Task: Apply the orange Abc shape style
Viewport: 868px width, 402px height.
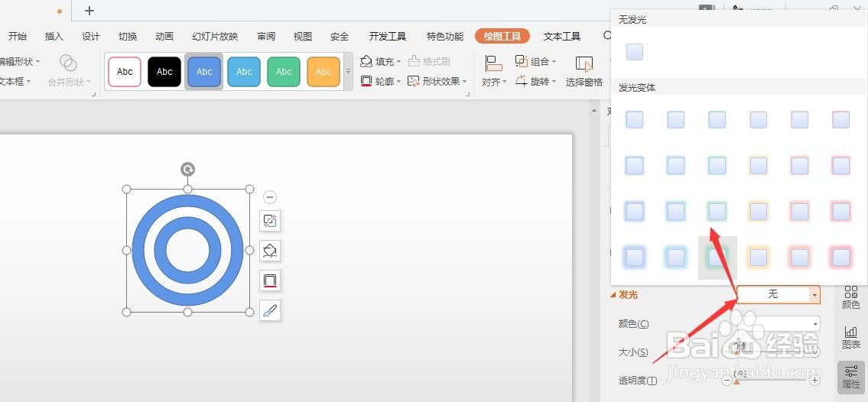Action: (323, 72)
